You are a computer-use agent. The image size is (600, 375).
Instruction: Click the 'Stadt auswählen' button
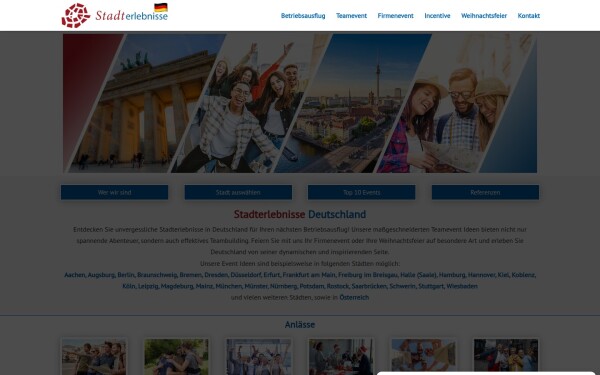point(238,192)
